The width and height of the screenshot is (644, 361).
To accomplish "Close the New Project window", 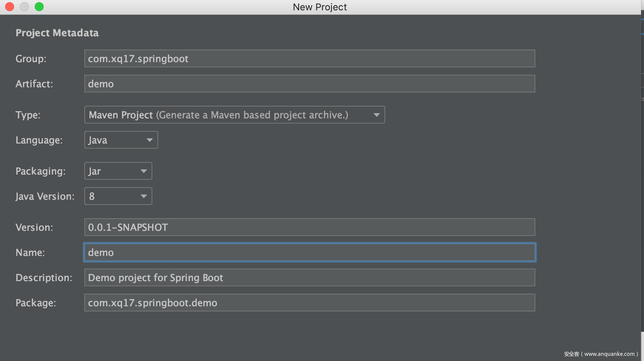I will [x=10, y=7].
